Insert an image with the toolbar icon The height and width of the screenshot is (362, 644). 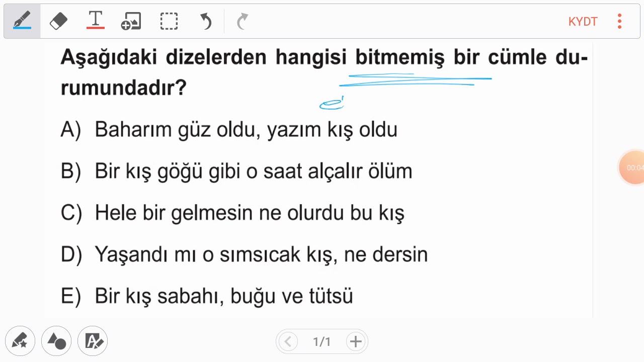coord(131,21)
